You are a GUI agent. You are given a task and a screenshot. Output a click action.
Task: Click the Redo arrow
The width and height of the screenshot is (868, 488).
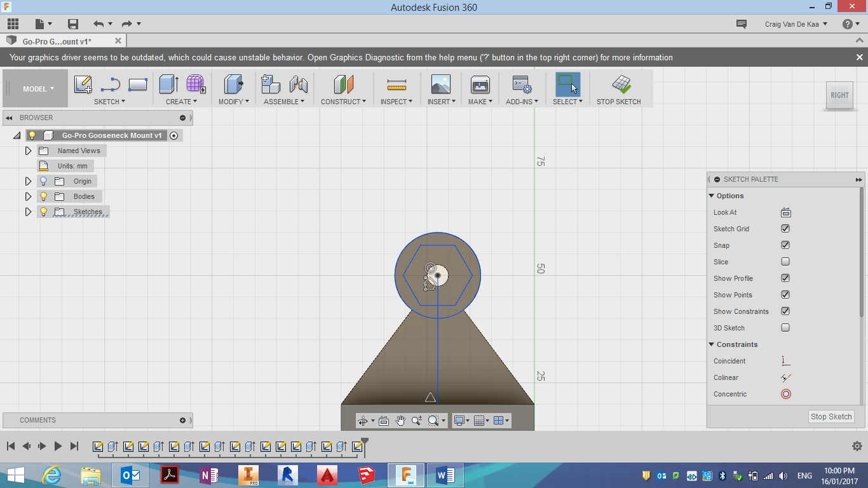[x=127, y=24]
